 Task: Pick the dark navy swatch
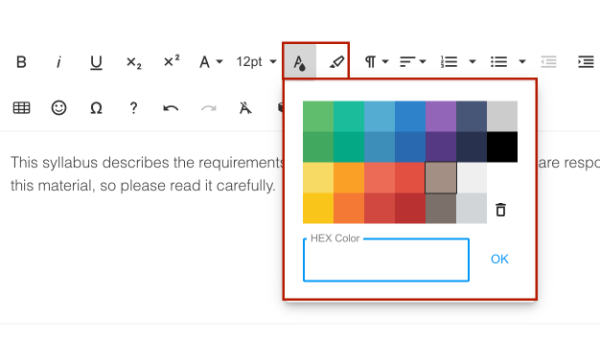[471, 147]
